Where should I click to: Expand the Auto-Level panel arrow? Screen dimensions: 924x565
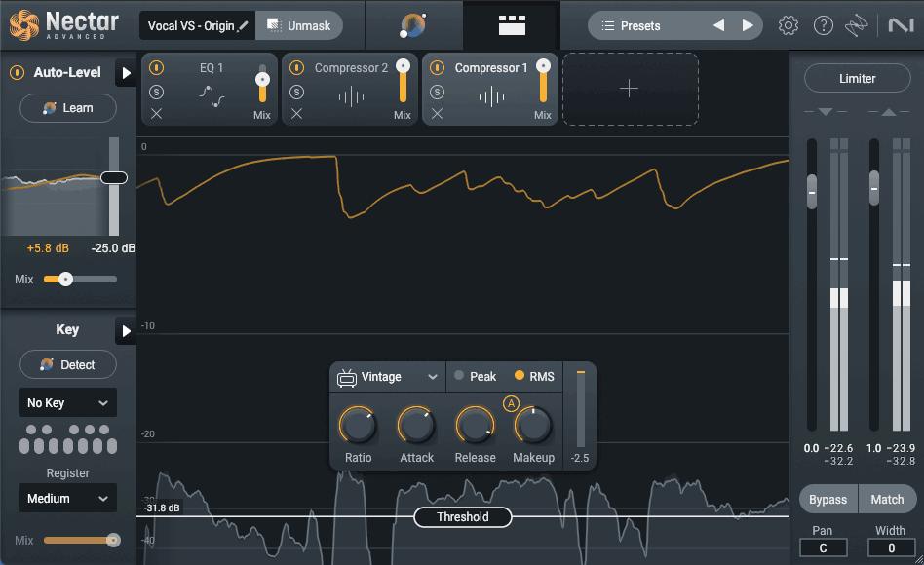coord(126,73)
